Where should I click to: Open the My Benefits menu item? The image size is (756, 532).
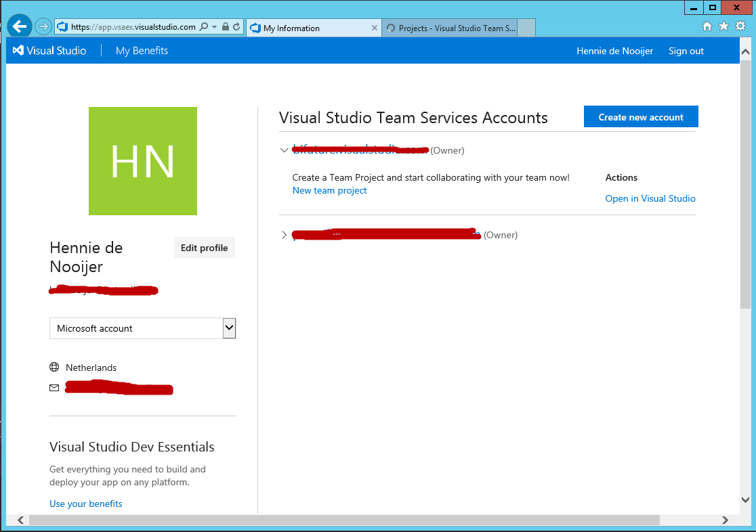[x=142, y=50]
